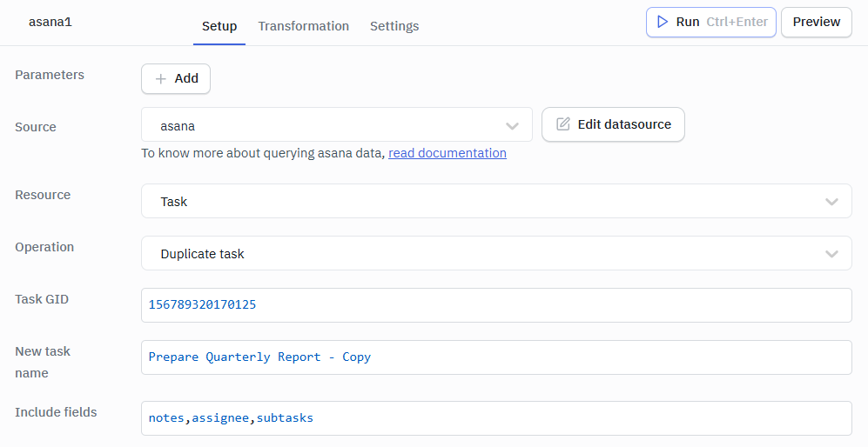Click the pencil icon on Edit datasource
The image size is (868, 447).
pos(563,123)
